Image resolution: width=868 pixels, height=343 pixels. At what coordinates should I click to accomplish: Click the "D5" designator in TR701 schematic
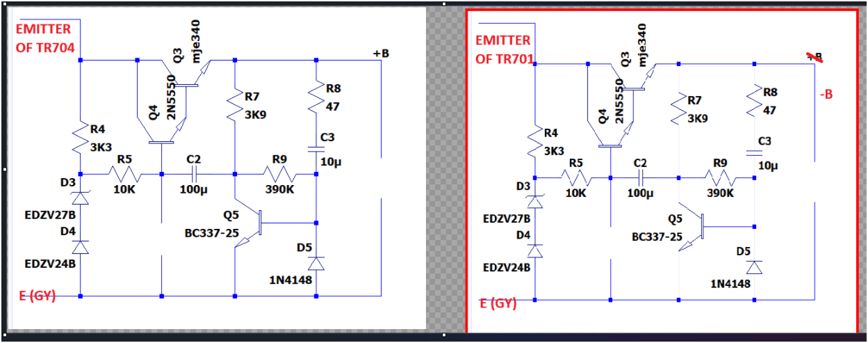point(743,251)
